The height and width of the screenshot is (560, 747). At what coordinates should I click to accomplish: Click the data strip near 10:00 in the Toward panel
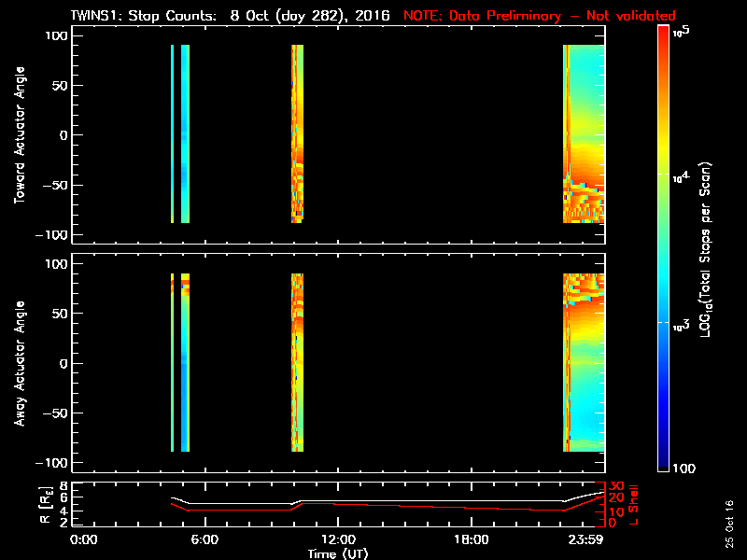[x=297, y=133]
